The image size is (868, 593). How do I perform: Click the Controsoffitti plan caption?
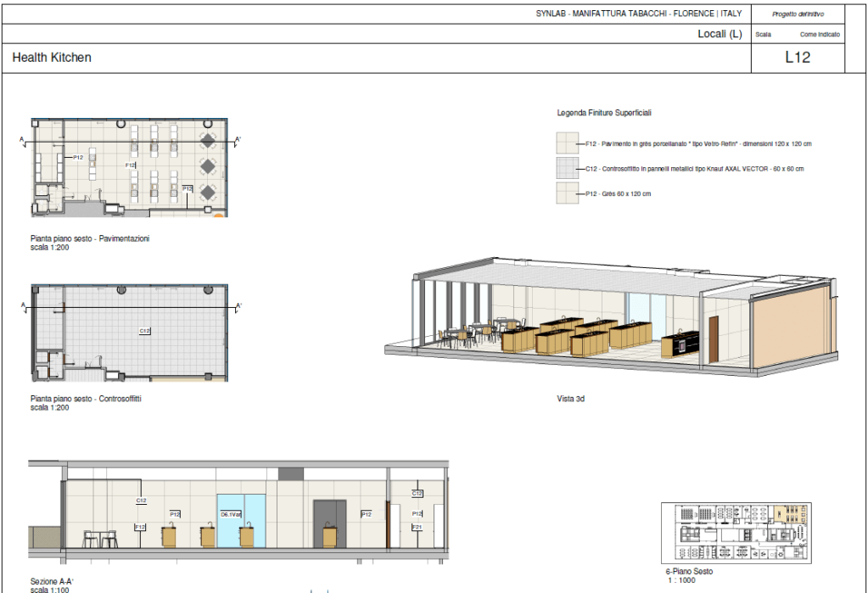(x=86, y=399)
